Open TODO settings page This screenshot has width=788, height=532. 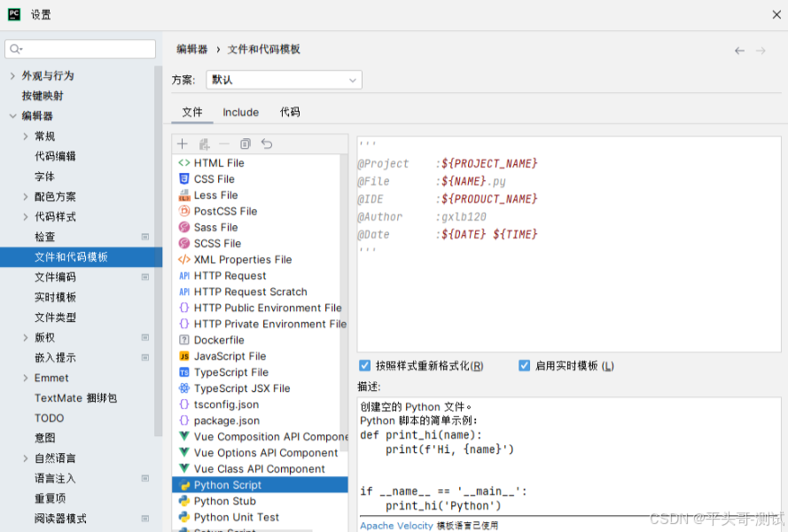click(x=50, y=418)
